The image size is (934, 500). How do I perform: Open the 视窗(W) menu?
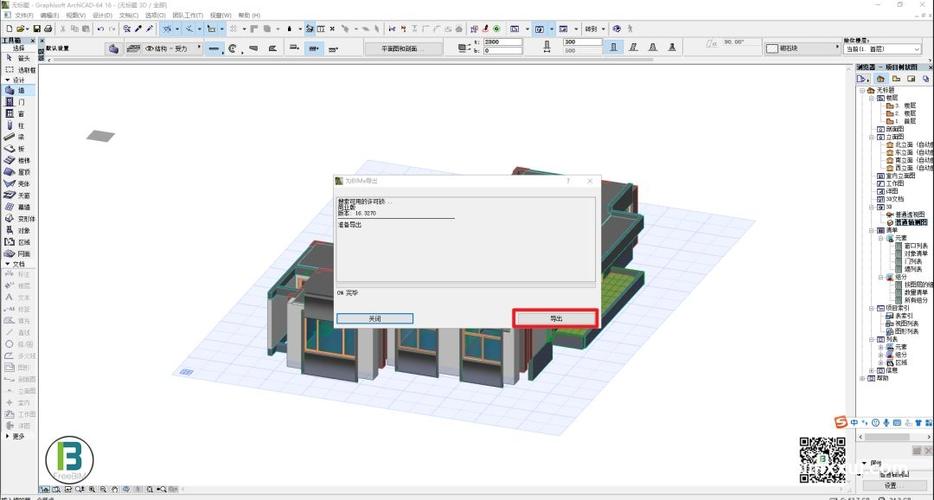pos(220,16)
